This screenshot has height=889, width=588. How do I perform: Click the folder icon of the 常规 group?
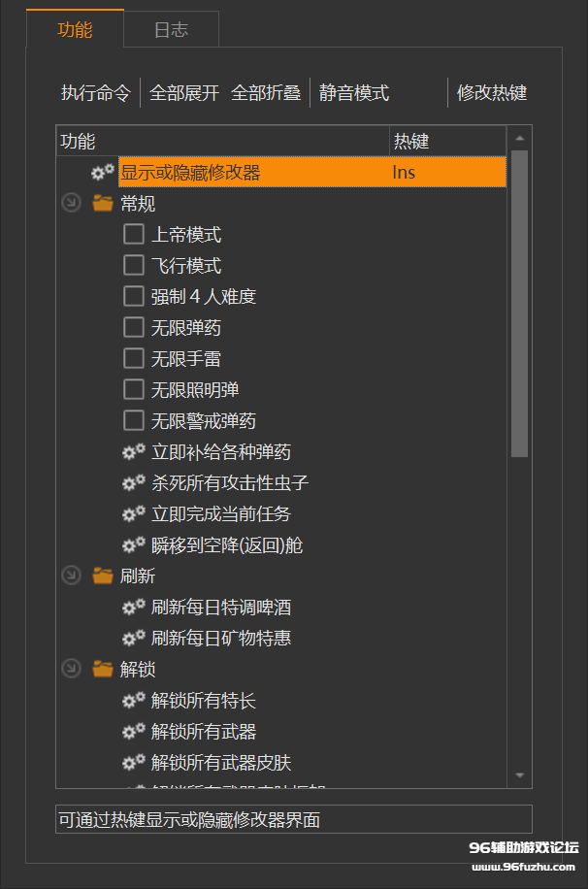click(104, 203)
